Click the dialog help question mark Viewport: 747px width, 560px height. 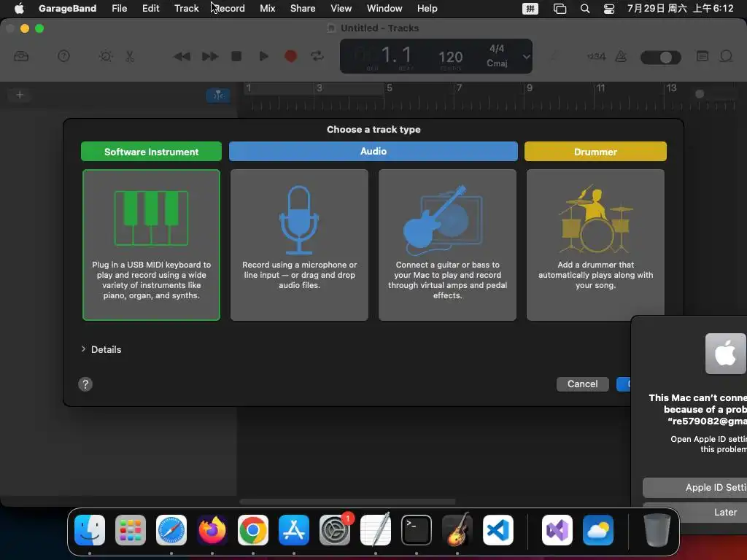85,384
